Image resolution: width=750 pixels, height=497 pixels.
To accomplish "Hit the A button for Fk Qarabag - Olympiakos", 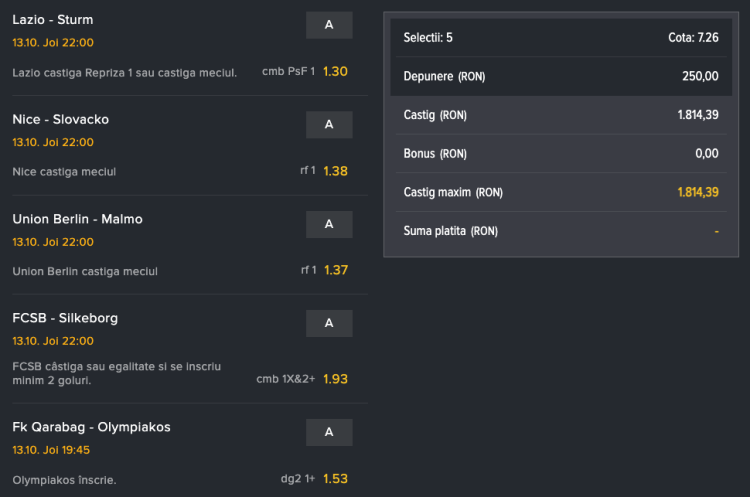I will click(x=329, y=432).
